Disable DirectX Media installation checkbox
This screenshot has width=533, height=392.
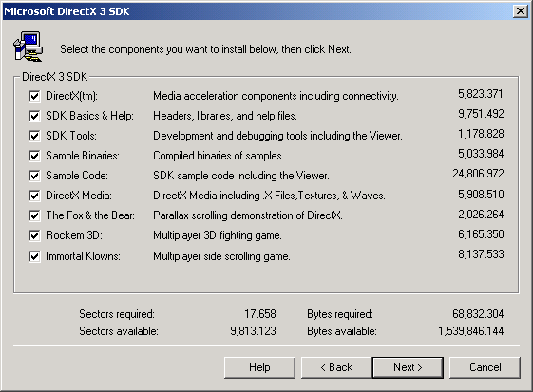pos(34,196)
